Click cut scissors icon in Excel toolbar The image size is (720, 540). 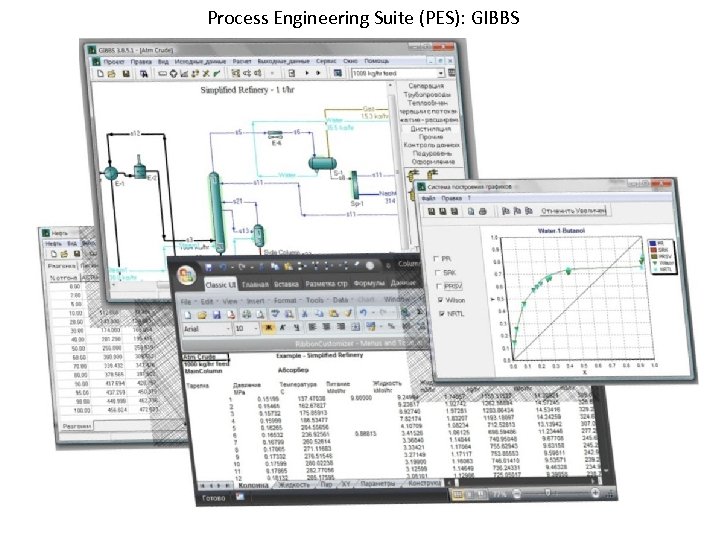click(304, 314)
